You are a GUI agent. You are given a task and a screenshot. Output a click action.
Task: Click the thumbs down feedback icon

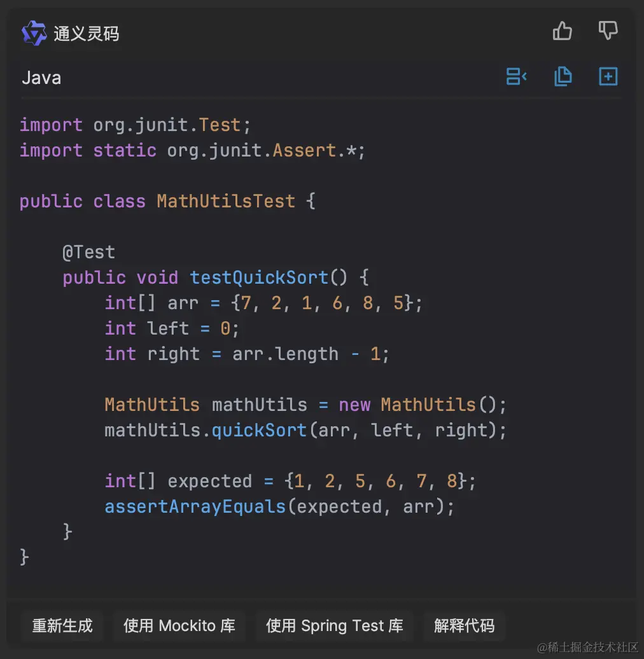point(608,31)
